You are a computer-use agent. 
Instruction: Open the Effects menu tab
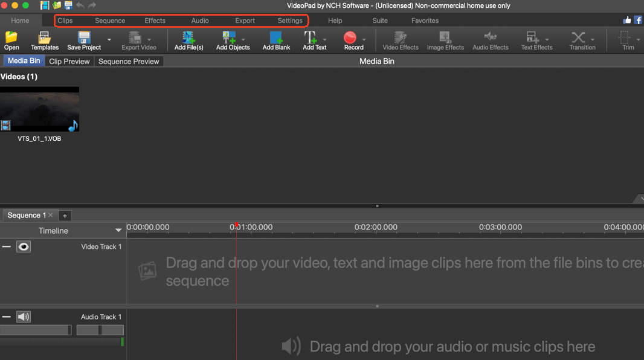[x=155, y=21]
